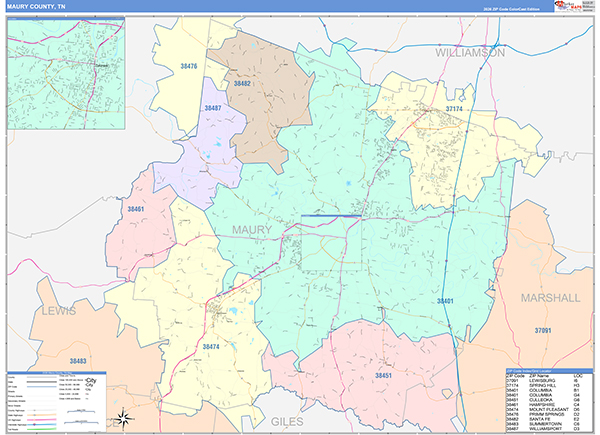Screen dimensions: 600x435
Task: Click the blue Interstate Highway legend line
Action: point(42,424)
